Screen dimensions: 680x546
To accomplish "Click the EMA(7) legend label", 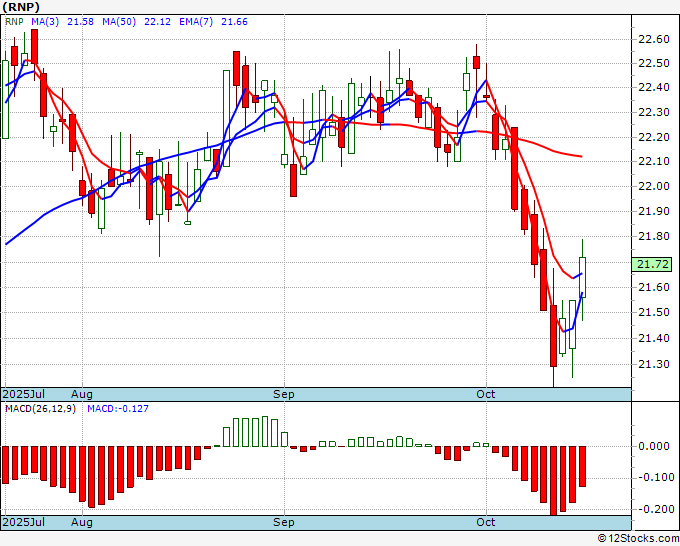I will tap(196, 22).
